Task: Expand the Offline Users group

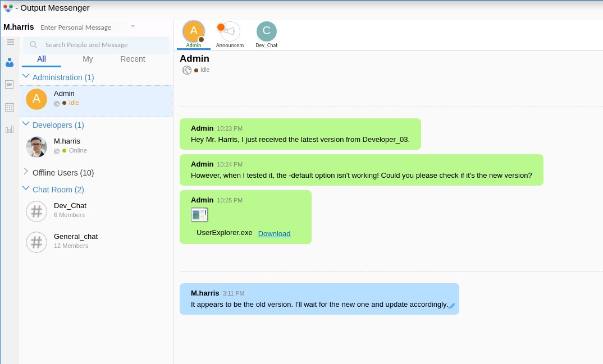Action: (x=26, y=173)
